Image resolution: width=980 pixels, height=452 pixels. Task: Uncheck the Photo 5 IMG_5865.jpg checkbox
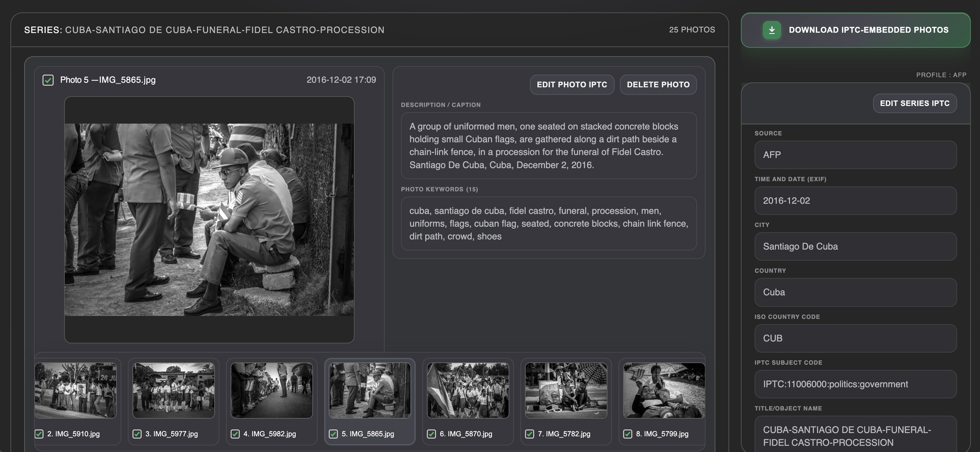pos(48,80)
